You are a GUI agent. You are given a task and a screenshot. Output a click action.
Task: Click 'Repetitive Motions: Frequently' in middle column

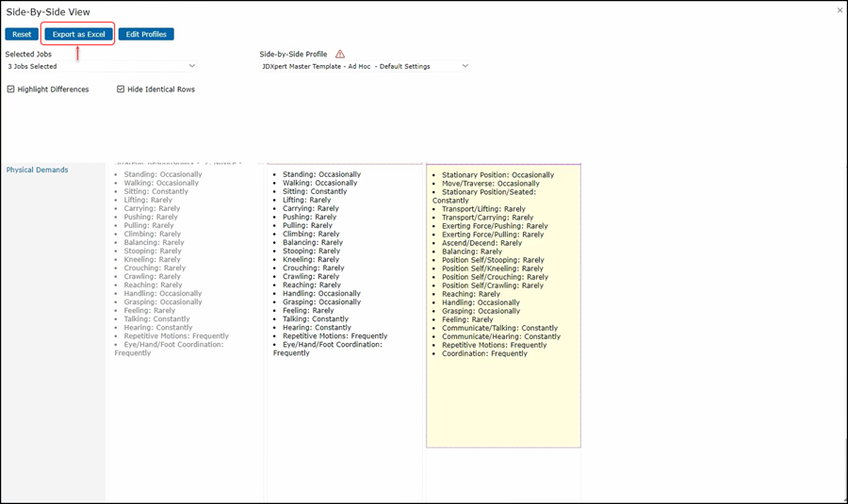[334, 336]
